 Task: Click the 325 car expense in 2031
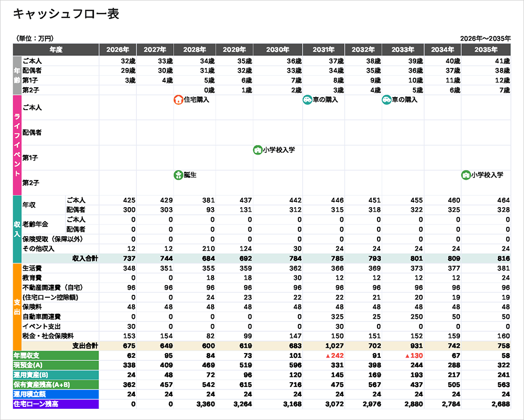click(x=338, y=316)
